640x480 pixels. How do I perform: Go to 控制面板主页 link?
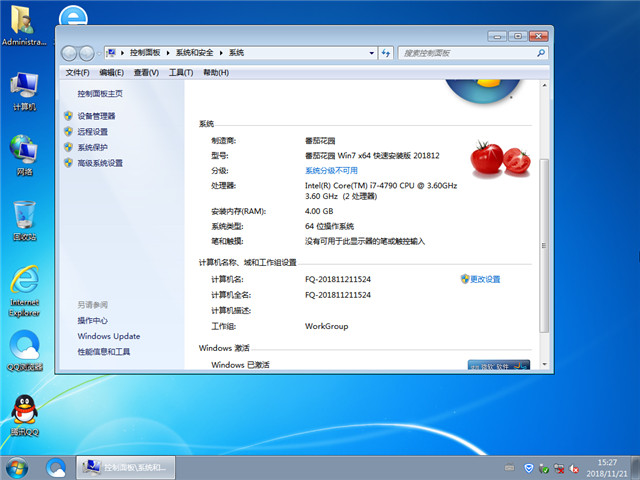pyautogui.click(x=100, y=93)
